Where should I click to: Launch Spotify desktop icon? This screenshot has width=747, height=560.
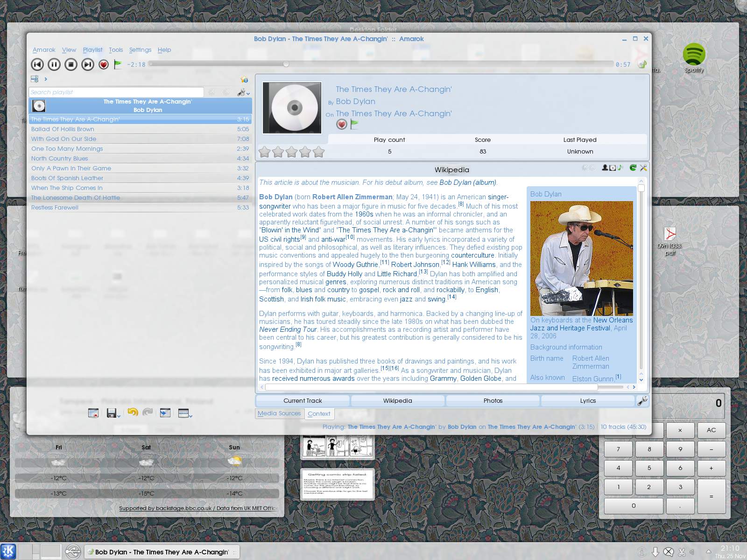click(x=694, y=58)
